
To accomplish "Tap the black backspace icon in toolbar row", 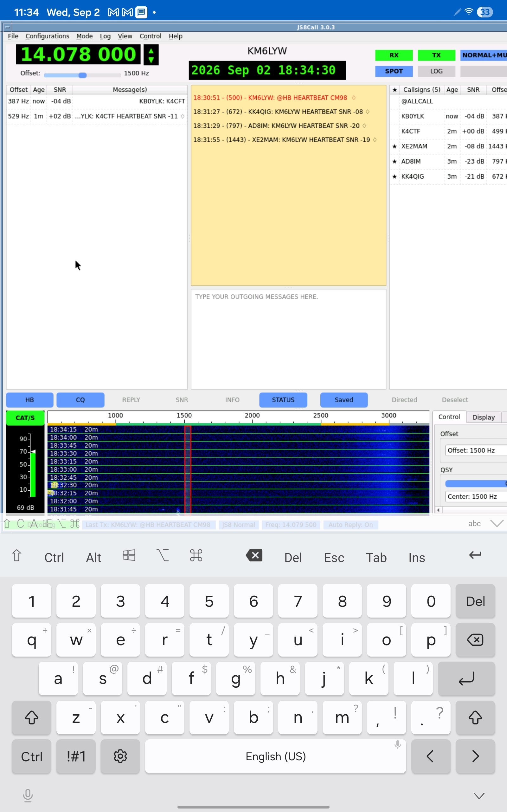I will click(254, 555).
